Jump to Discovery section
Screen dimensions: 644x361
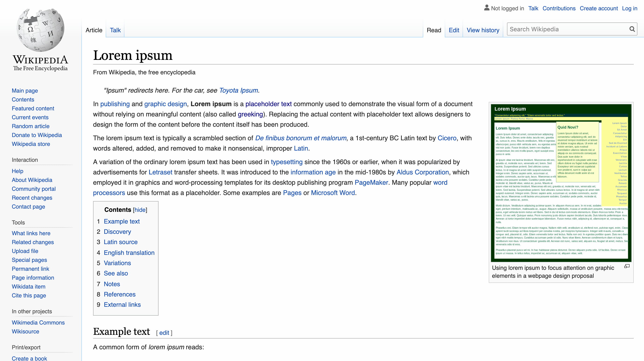[117, 231]
